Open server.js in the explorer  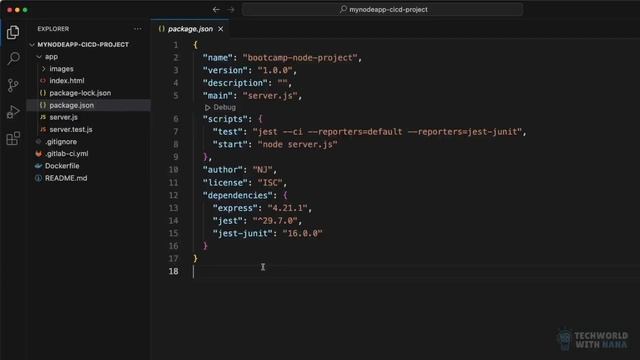(63, 117)
